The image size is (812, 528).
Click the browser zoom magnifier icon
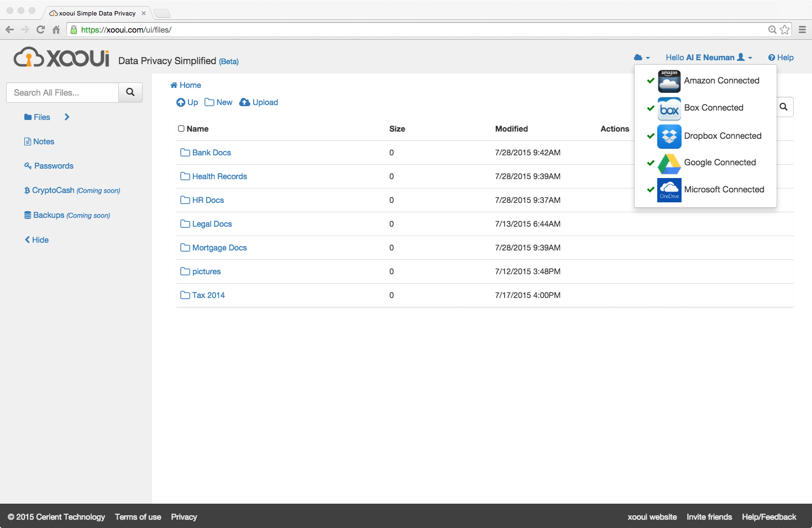click(x=772, y=30)
